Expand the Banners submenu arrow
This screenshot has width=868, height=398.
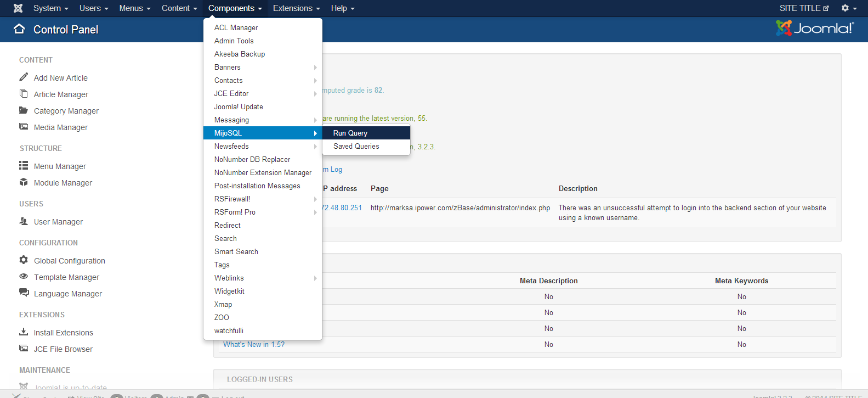(x=315, y=68)
